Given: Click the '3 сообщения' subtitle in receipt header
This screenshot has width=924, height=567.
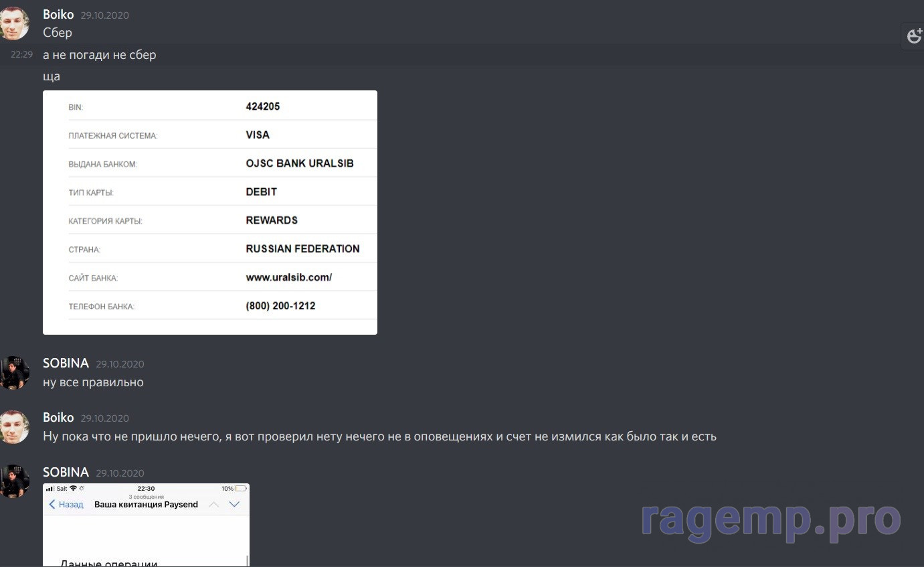Looking at the screenshot, I should (x=146, y=497).
